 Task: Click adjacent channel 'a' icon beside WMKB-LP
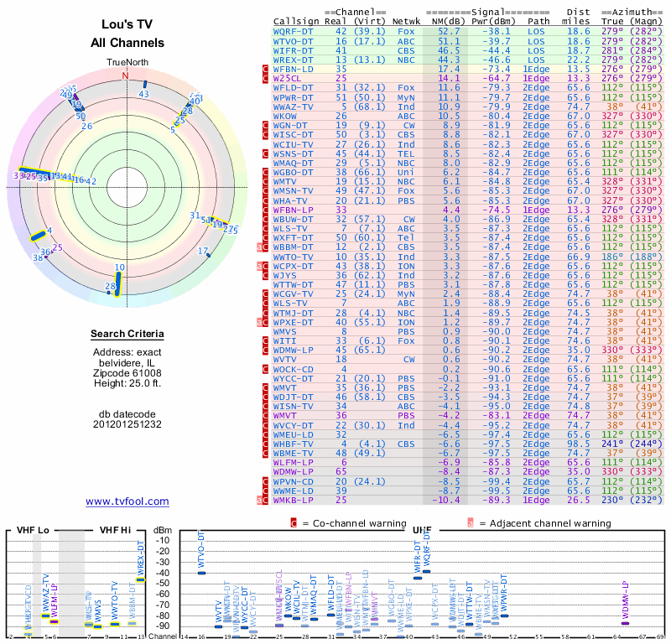point(260,500)
